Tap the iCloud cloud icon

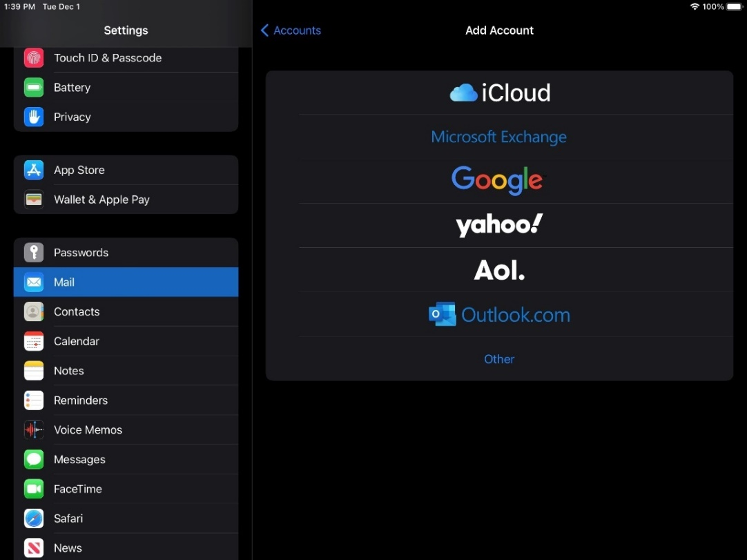point(463,93)
